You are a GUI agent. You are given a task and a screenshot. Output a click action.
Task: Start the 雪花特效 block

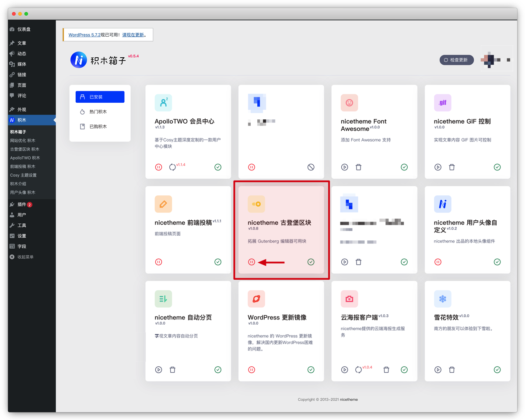(x=438, y=370)
